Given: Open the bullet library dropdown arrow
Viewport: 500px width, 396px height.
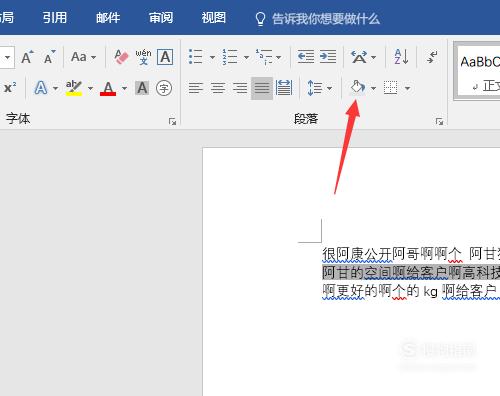Looking at the screenshot, I should [x=212, y=57].
